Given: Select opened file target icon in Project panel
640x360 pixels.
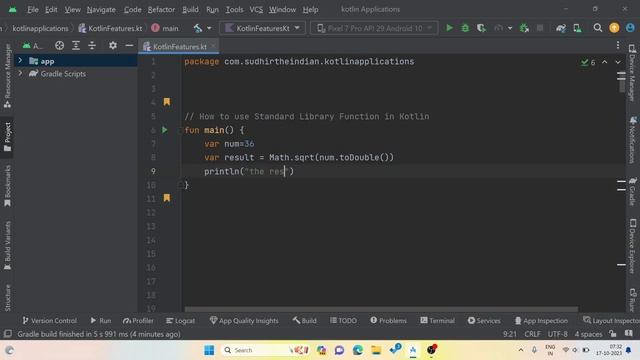Looking at the screenshot, I should coord(60,46).
